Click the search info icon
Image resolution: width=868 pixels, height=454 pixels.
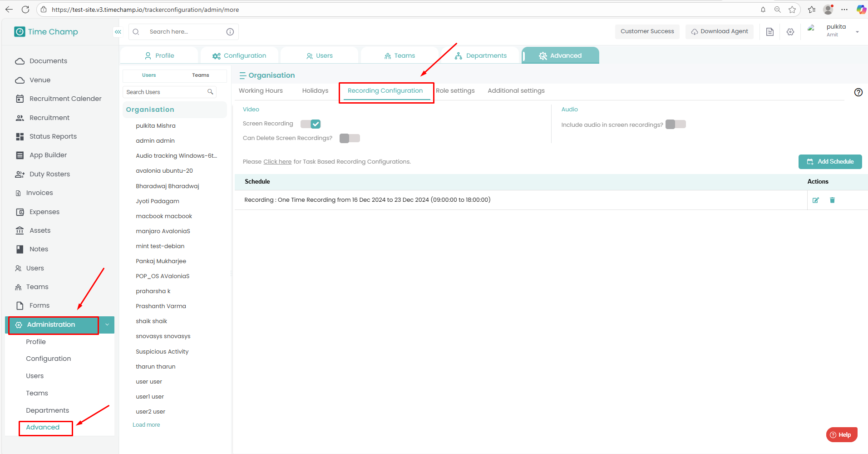pos(230,32)
